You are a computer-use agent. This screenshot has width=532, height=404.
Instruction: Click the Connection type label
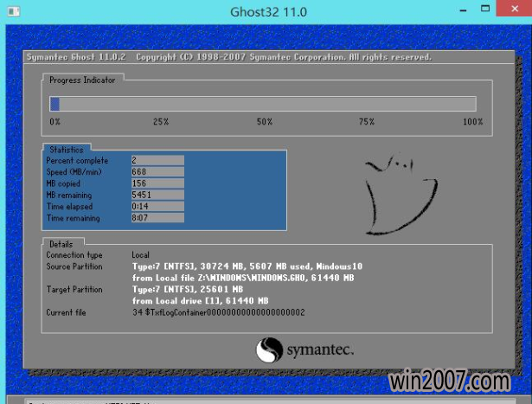pyautogui.click(x=74, y=255)
